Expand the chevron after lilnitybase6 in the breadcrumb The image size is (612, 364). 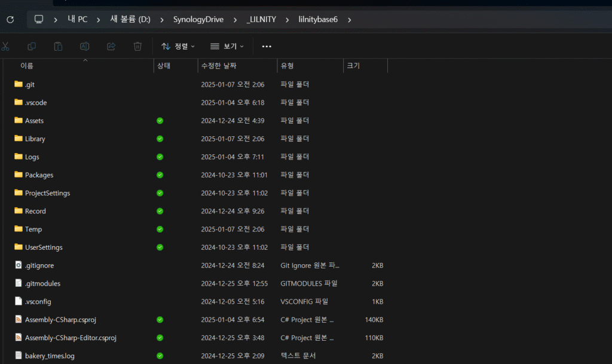coord(350,20)
